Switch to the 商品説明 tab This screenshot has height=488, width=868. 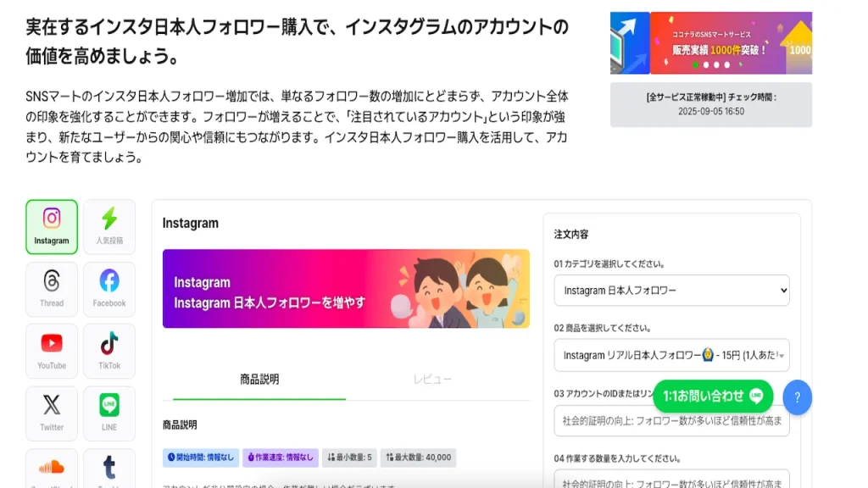[259, 380]
